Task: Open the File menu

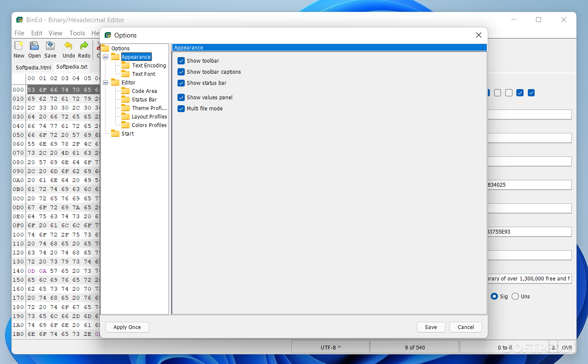Action: pyautogui.click(x=19, y=33)
